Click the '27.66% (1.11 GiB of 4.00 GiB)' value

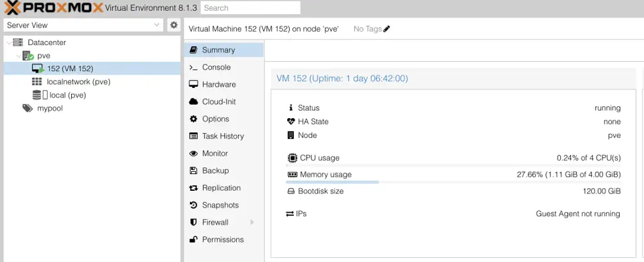click(x=568, y=175)
